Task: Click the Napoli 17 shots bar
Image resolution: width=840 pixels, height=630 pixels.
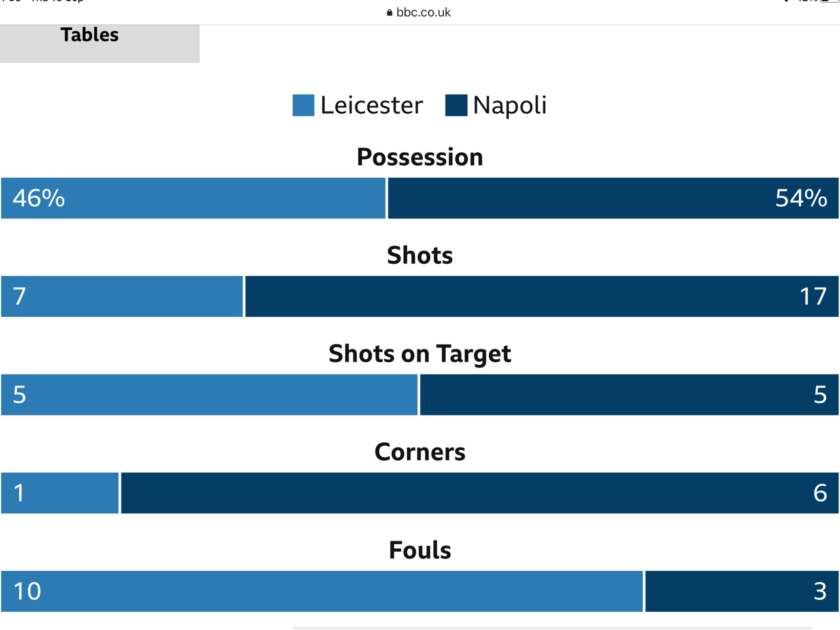Action: (542, 296)
